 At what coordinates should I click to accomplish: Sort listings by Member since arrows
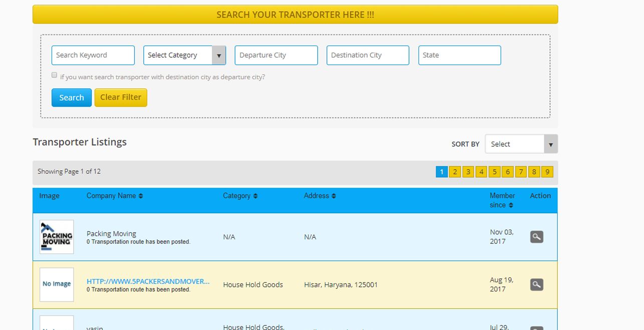511,205
